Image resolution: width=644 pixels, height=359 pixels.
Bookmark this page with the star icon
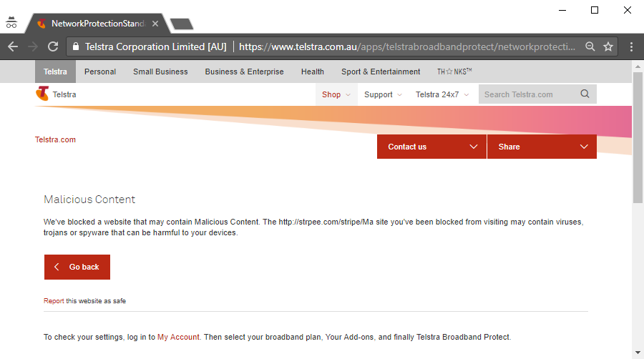(608, 46)
